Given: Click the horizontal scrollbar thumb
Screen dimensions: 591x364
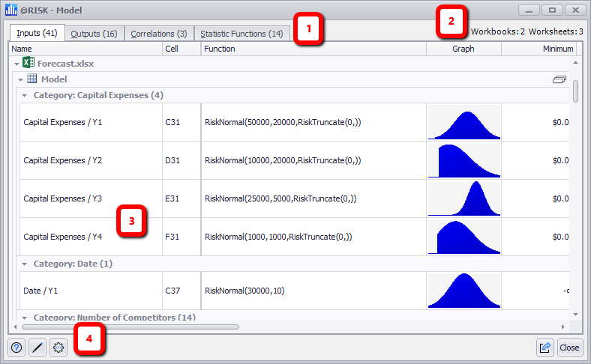Looking at the screenshot, I should tap(130, 327).
